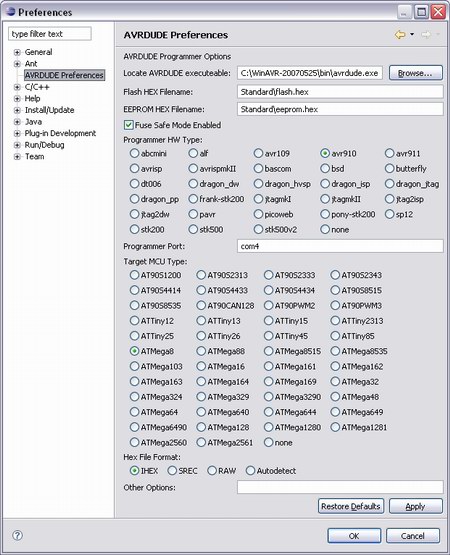Select the AT90CAN128 MCU type
Screen dimensions: 450x555
click(x=201, y=305)
